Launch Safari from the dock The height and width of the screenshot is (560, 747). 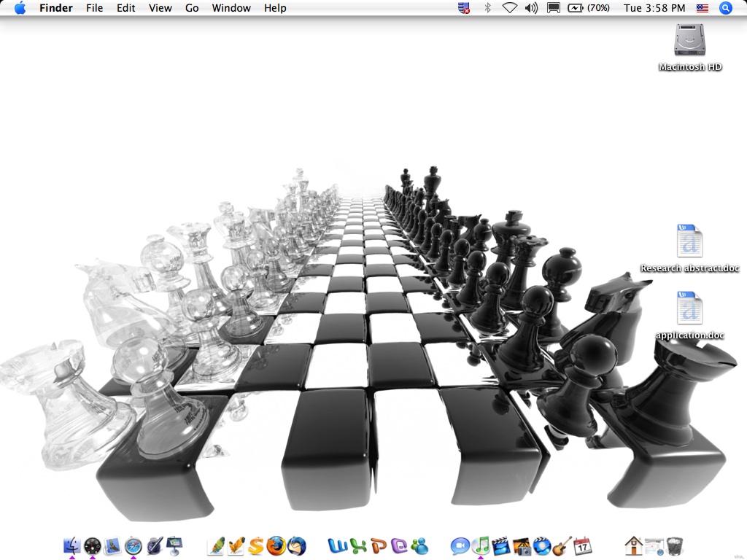(133, 545)
